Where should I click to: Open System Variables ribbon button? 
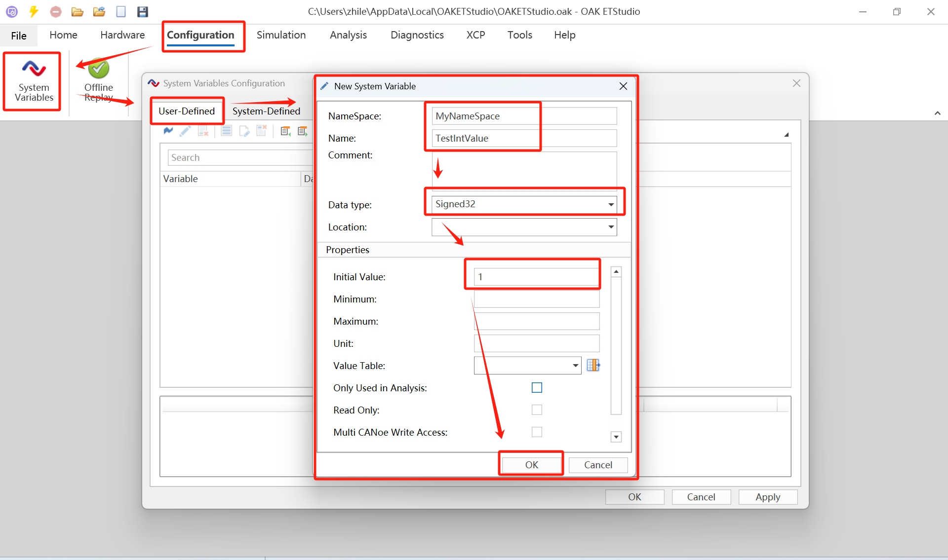(x=34, y=81)
